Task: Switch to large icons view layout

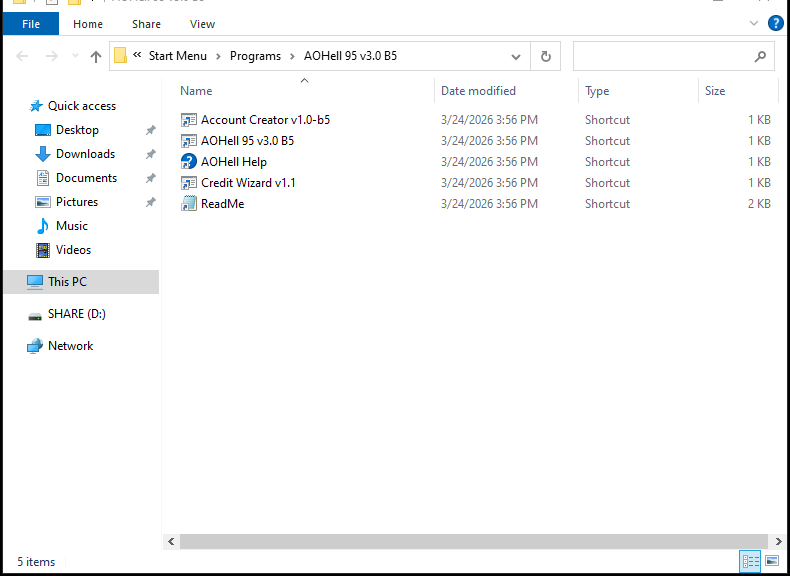Action: pyautogui.click(x=772, y=561)
